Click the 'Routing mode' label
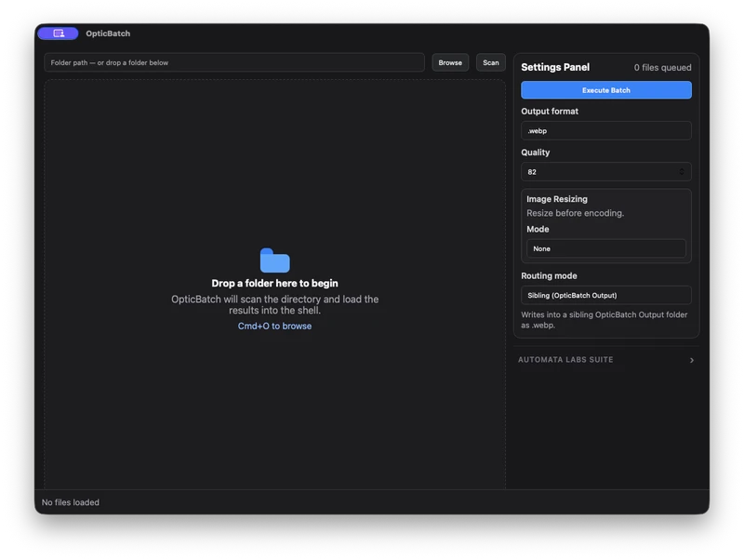 [x=549, y=275]
